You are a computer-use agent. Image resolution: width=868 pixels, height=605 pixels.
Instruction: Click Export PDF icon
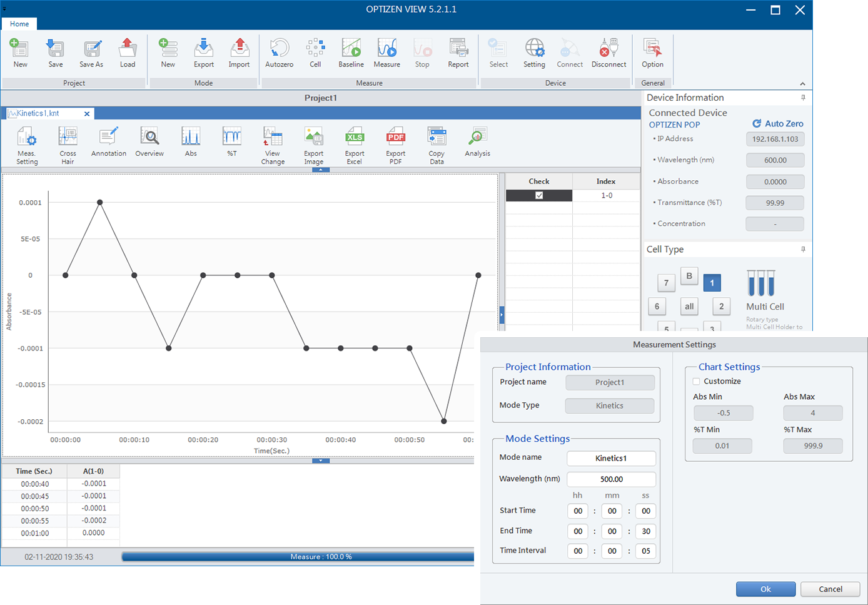395,137
